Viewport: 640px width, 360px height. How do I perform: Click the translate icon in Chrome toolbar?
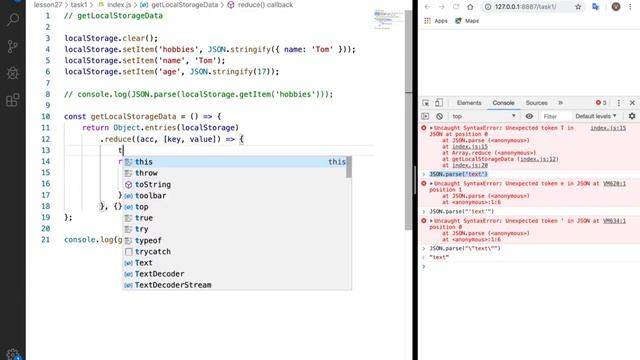click(x=596, y=7)
